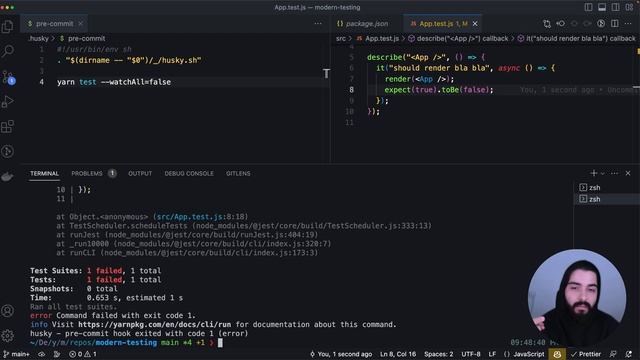Open yarnpkg.com docs link in terminal
This screenshot has width=640, height=360.
pos(154,324)
